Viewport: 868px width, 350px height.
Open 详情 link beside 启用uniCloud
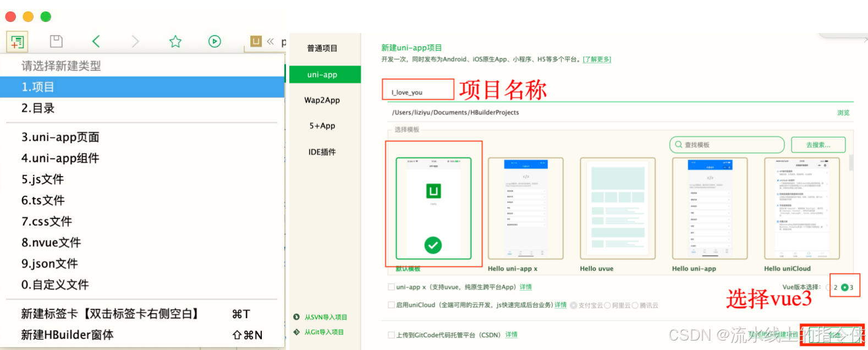coord(561,305)
